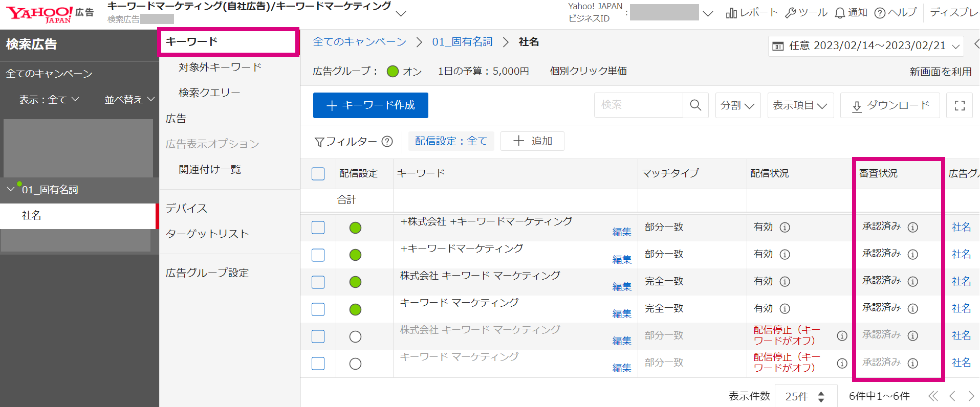Click info icon beside last 配信停止 status
Viewport: 980px width, 407px height.
click(842, 363)
